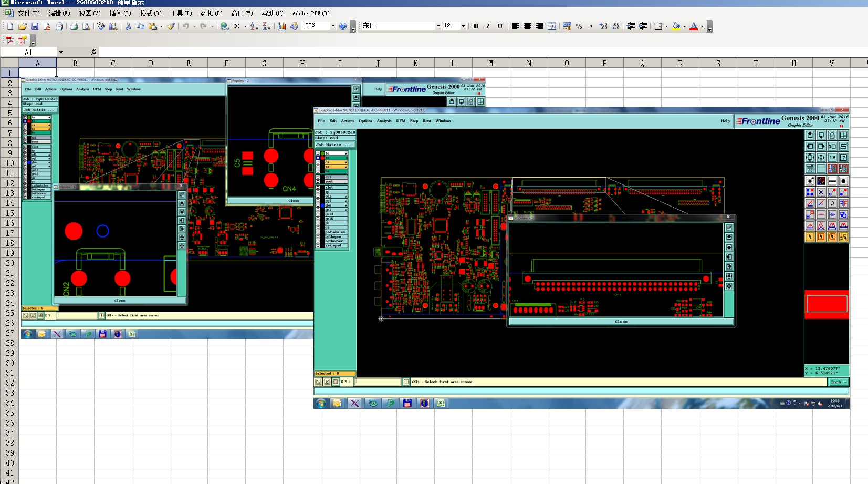Toggle Center alignment

coord(528,26)
